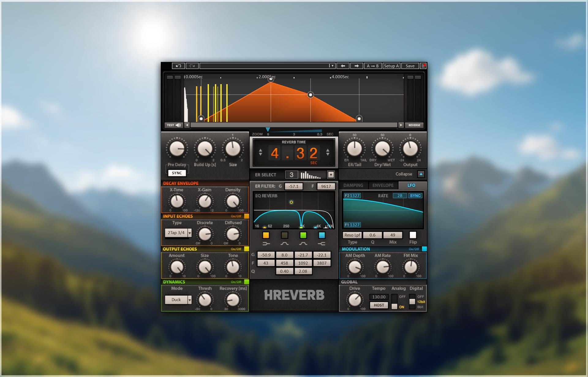Toggle the Input Echoes On/Off switch
Screen dimensions: 588x377
point(247,216)
